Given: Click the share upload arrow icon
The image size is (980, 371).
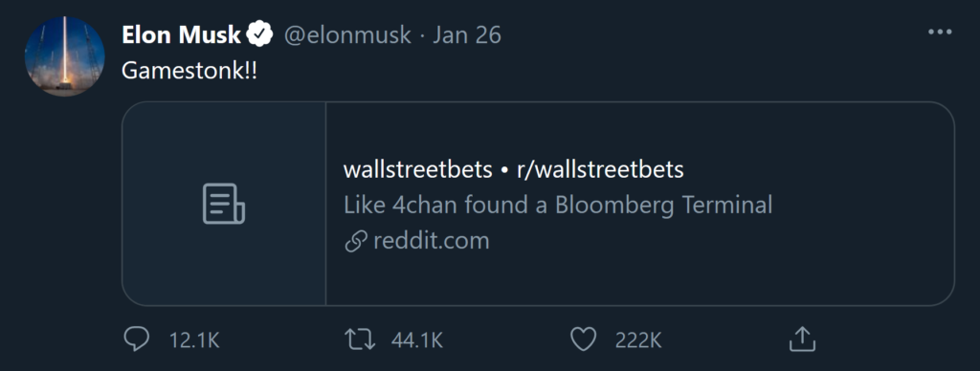Looking at the screenshot, I should [x=803, y=339].
